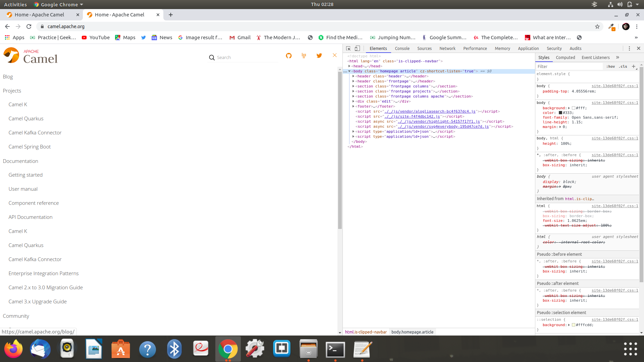Show all applications grid in the dock
Viewport: 644px width, 362px height.
tap(631, 349)
